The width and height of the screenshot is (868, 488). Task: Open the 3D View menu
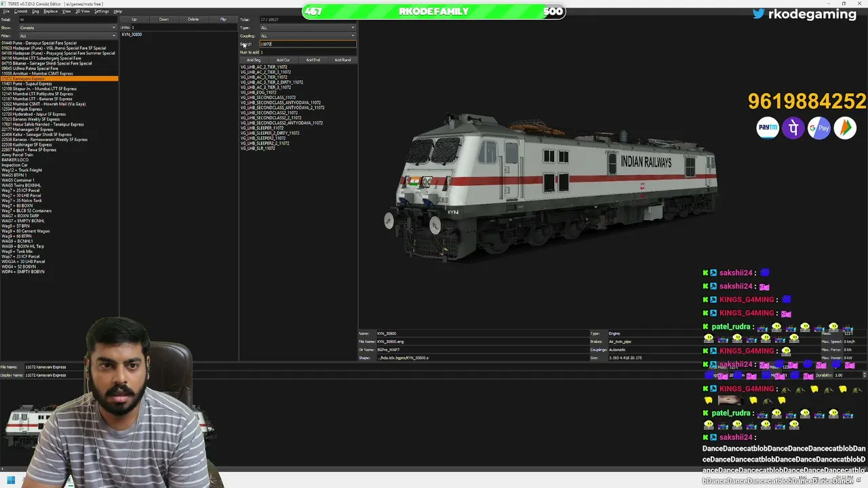click(82, 12)
